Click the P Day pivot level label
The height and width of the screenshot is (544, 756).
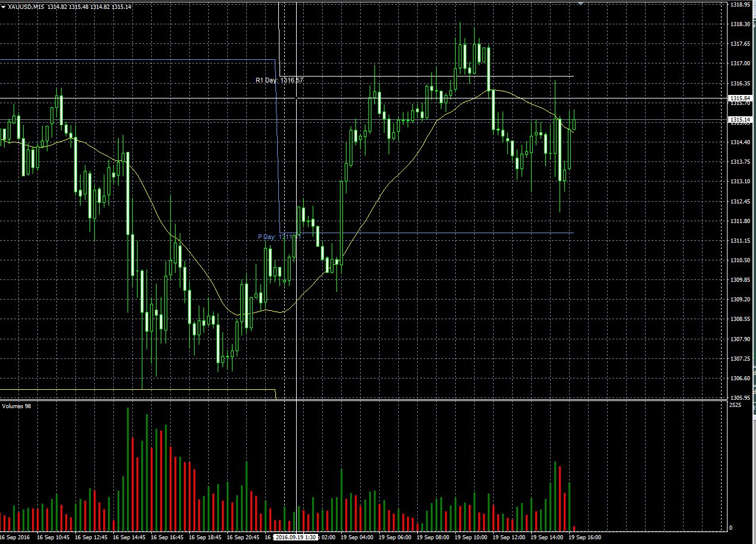coord(279,237)
